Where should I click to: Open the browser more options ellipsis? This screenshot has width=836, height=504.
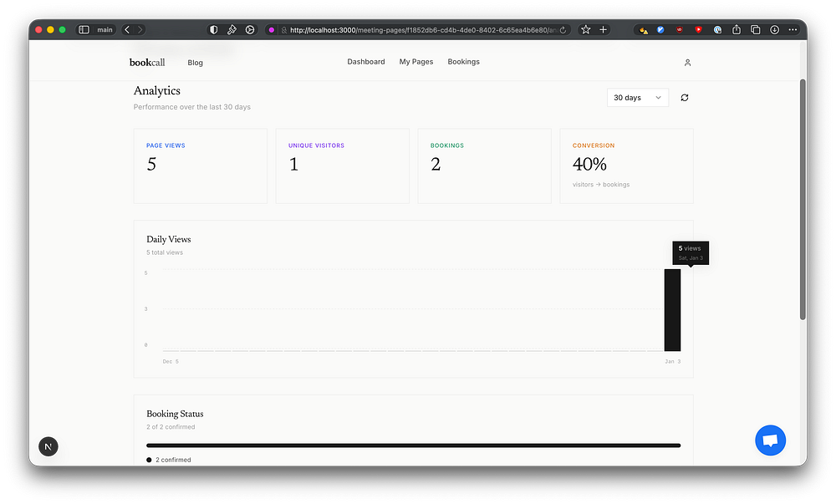[793, 30]
